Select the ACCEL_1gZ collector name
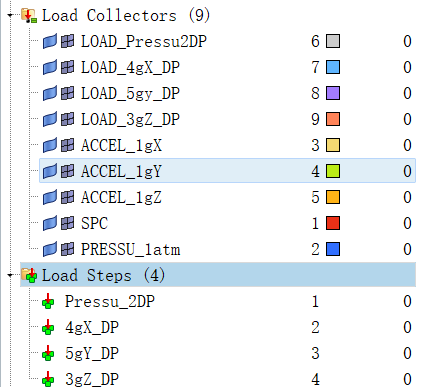This screenshot has height=387, width=423. 121,198
